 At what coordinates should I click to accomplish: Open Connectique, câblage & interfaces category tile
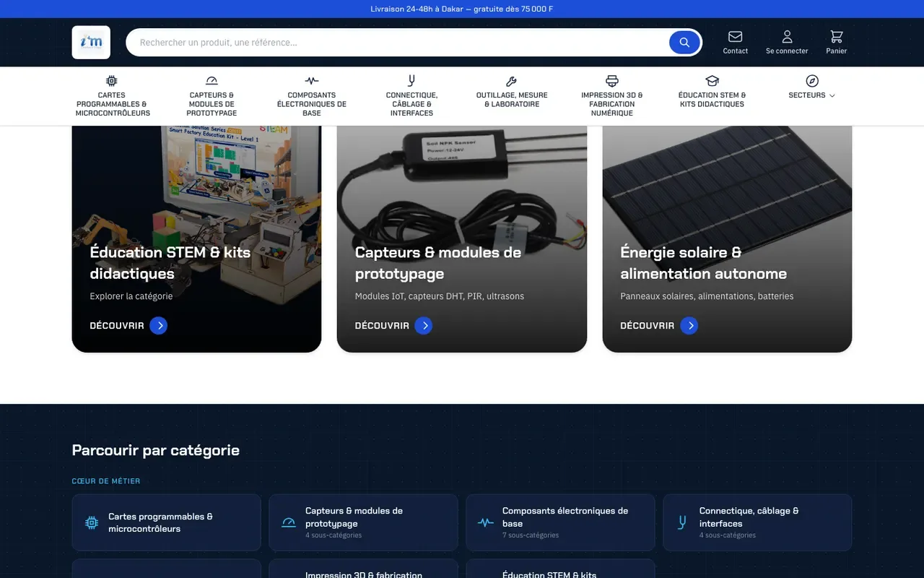[757, 522]
